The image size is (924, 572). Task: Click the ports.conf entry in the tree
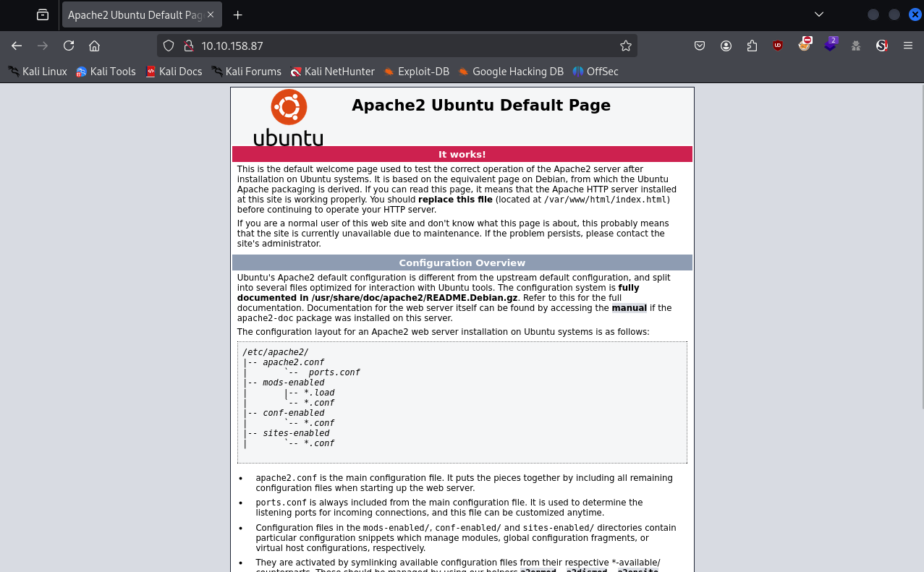(334, 372)
